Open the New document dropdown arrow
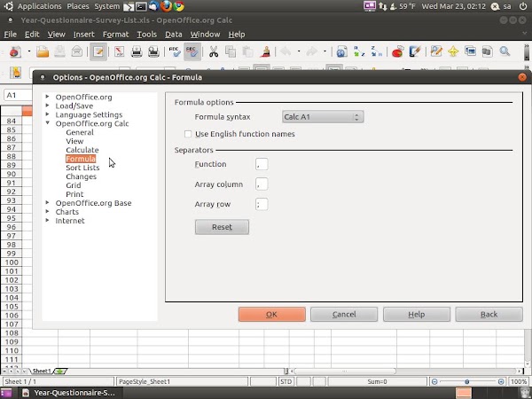Viewport: 532px width, 399px height. click(x=29, y=52)
